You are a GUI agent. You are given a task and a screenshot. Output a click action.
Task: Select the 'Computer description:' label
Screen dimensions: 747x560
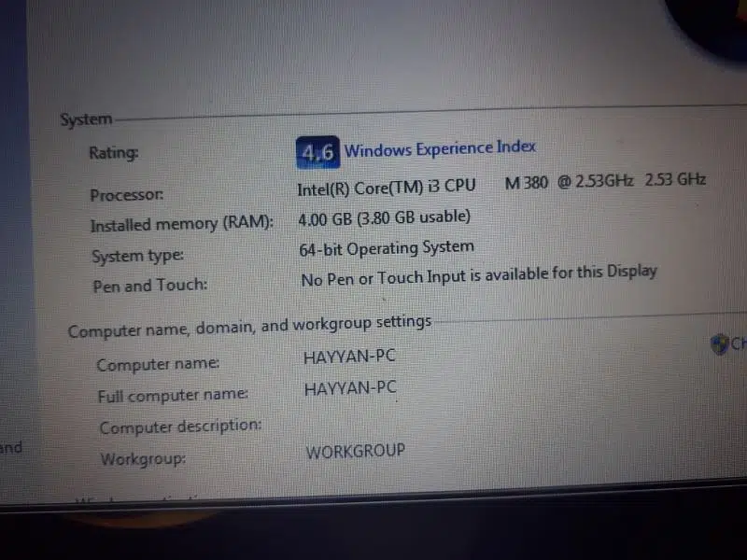coord(180,427)
